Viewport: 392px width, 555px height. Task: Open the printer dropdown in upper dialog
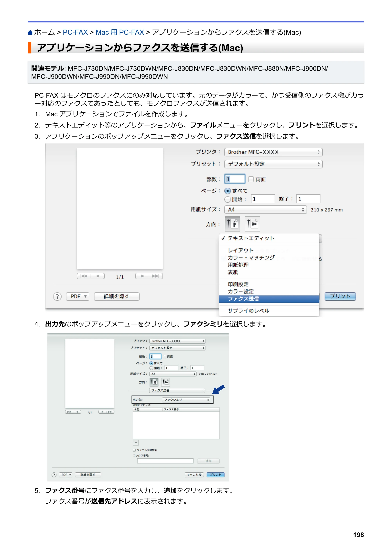(x=273, y=152)
